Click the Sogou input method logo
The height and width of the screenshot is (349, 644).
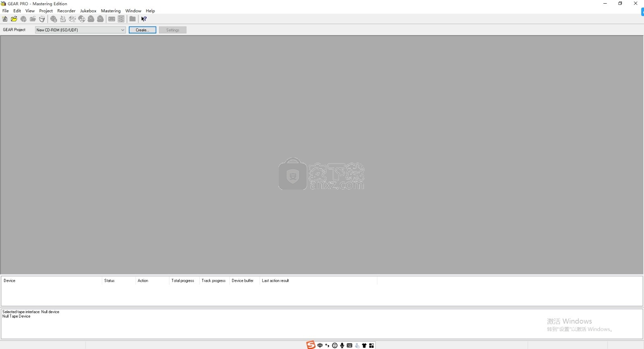(311, 345)
